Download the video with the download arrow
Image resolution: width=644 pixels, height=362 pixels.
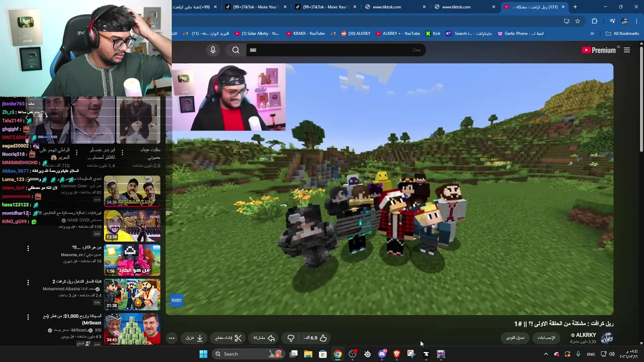195,338
